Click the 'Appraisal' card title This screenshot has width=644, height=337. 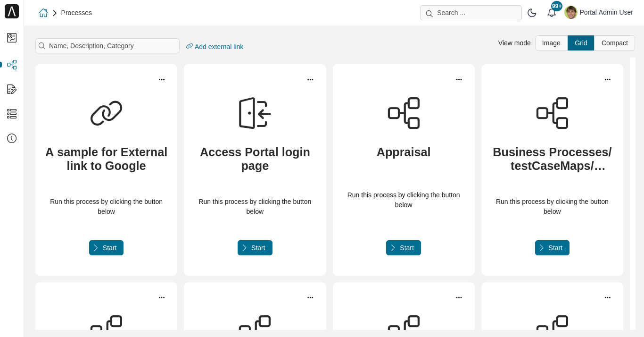pyautogui.click(x=404, y=152)
